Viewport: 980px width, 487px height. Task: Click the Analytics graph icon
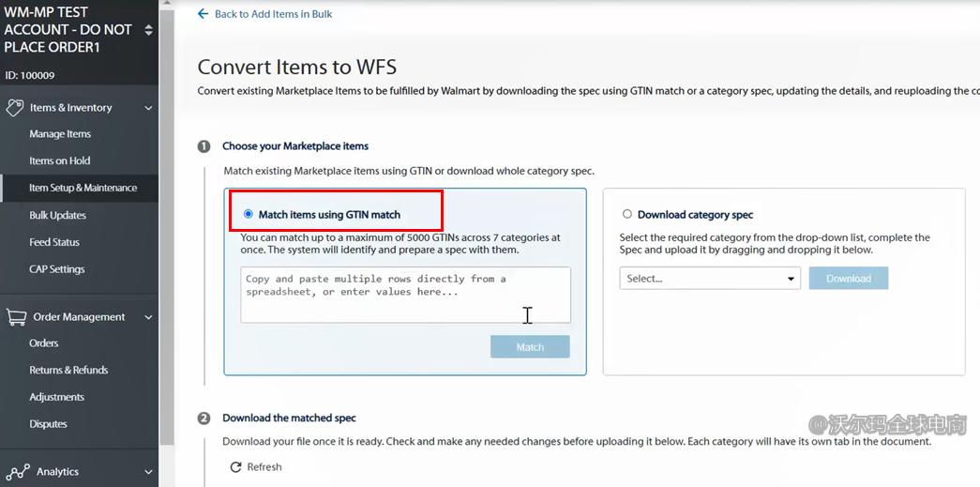click(x=18, y=471)
